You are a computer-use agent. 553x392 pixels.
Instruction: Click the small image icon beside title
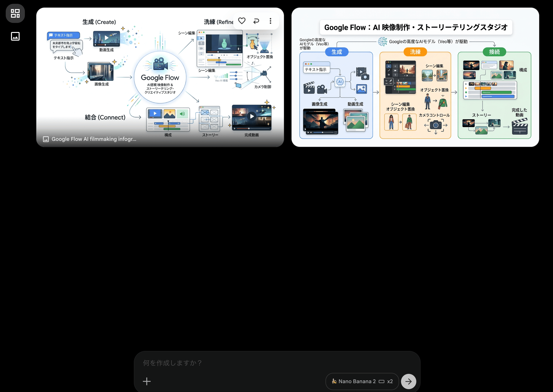pos(46,139)
